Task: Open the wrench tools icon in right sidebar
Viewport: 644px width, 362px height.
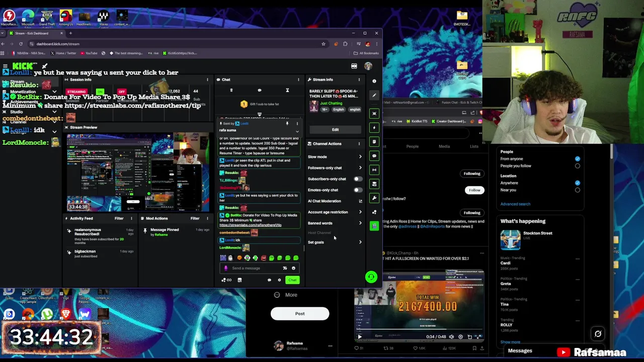Action: pyautogui.click(x=374, y=198)
